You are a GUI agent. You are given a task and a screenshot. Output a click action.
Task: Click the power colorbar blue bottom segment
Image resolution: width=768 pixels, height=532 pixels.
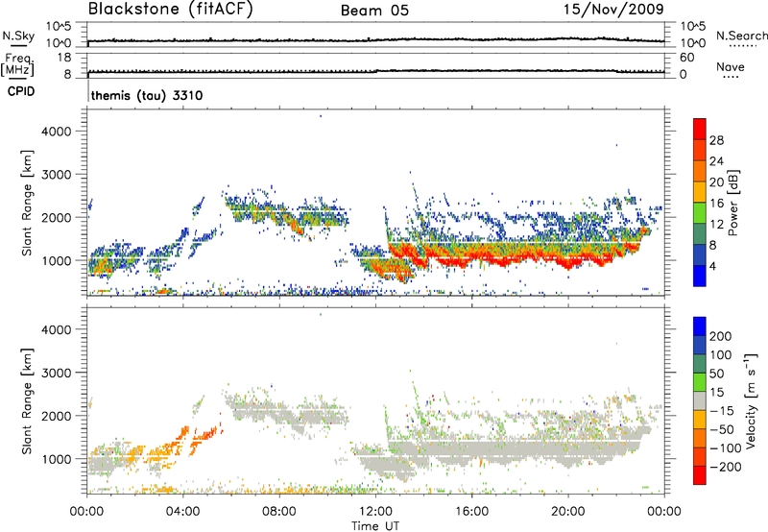pos(700,276)
